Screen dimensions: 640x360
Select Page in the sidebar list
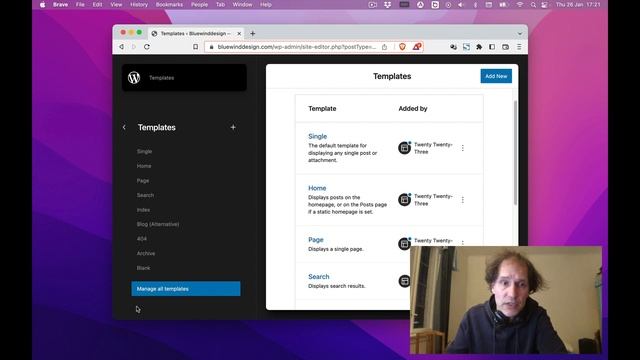coord(143,180)
